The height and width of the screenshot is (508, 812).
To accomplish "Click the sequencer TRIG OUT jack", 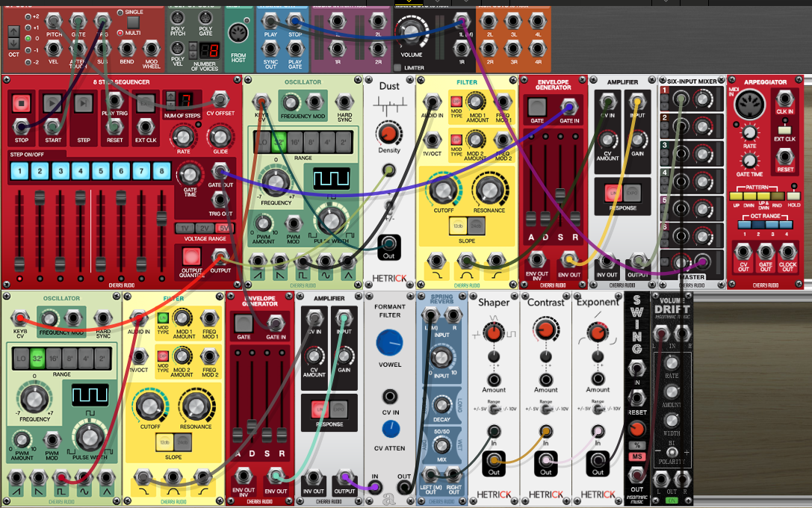I will 220,199.
